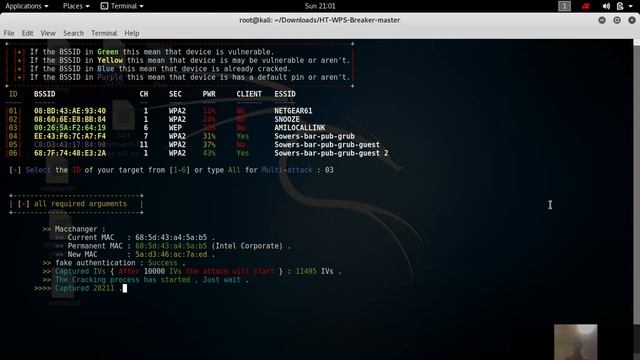Viewport: 640px width, 360px height.
Task: Click the NETGEAR61 network name
Action: pyautogui.click(x=293, y=111)
